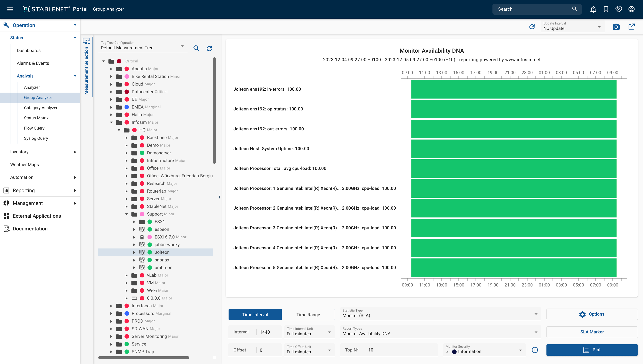The width and height of the screenshot is (643, 364).
Task: Switch to Time Range mode
Action: click(308, 315)
